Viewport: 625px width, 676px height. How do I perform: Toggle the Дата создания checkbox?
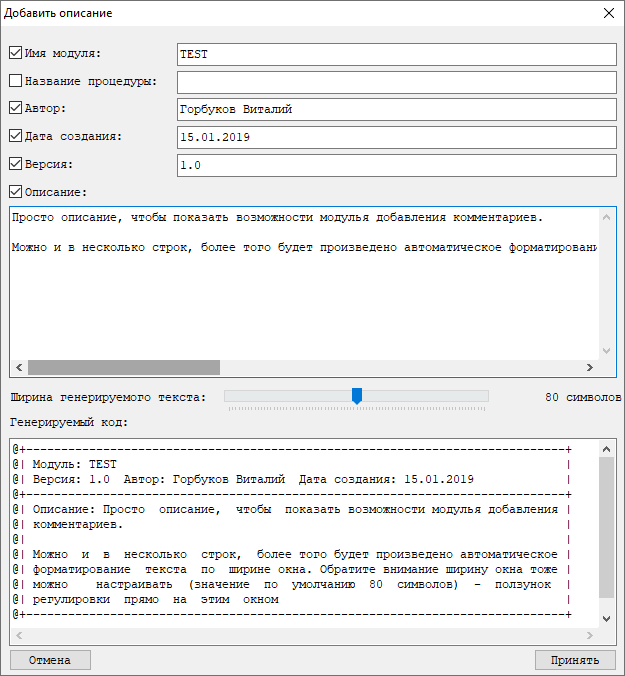tap(16, 136)
